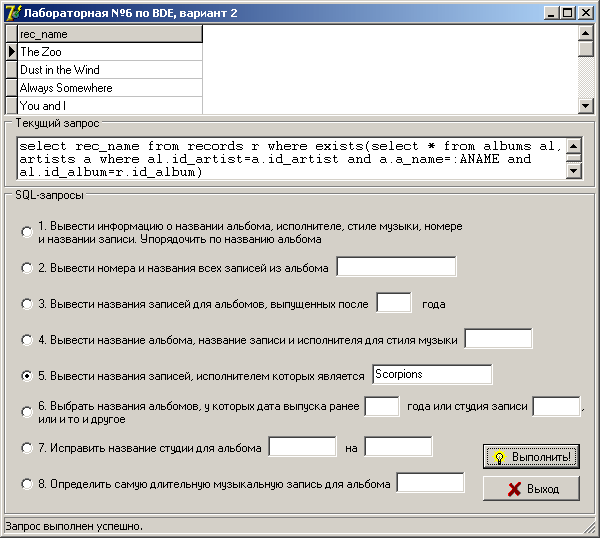
Task: Click the album name field in query 2
Action: [x=396, y=266]
